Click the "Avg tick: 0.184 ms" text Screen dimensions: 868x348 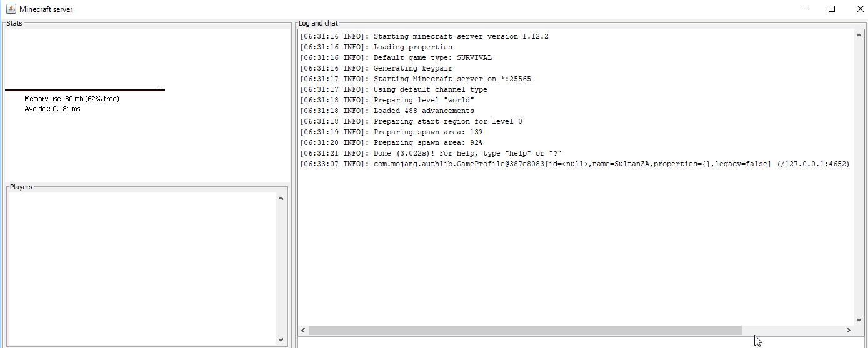click(x=52, y=109)
